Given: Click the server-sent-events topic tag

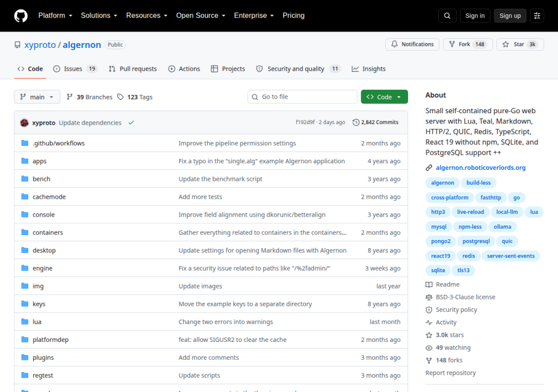Looking at the screenshot, I should coord(511,256).
